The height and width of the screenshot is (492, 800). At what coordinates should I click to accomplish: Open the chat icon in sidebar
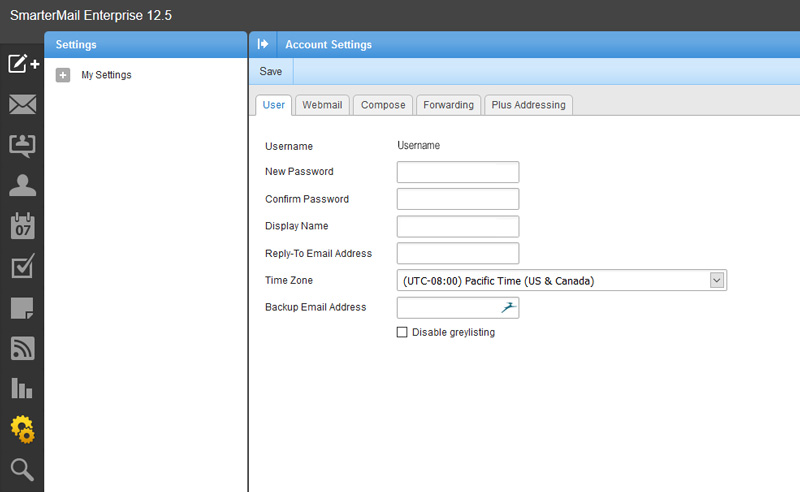pos(22,145)
